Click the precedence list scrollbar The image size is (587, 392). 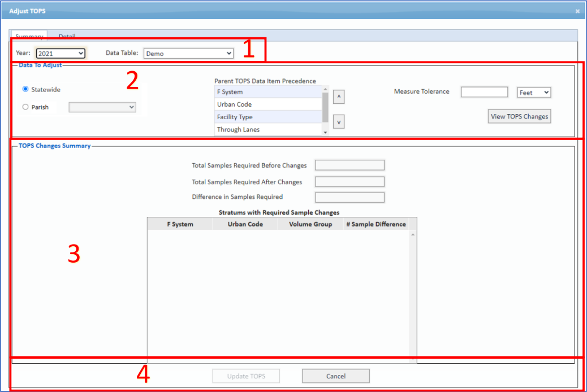click(325, 107)
